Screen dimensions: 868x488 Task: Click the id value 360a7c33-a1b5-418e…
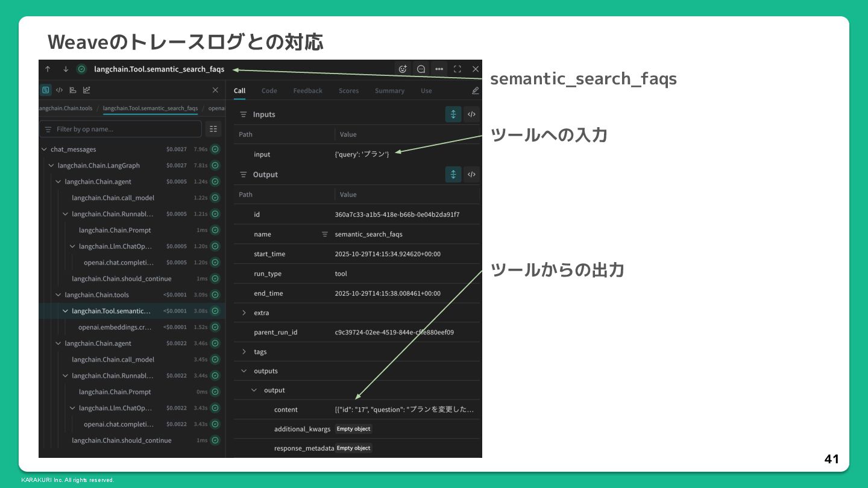pyautogui.click(x=397, y=214)
